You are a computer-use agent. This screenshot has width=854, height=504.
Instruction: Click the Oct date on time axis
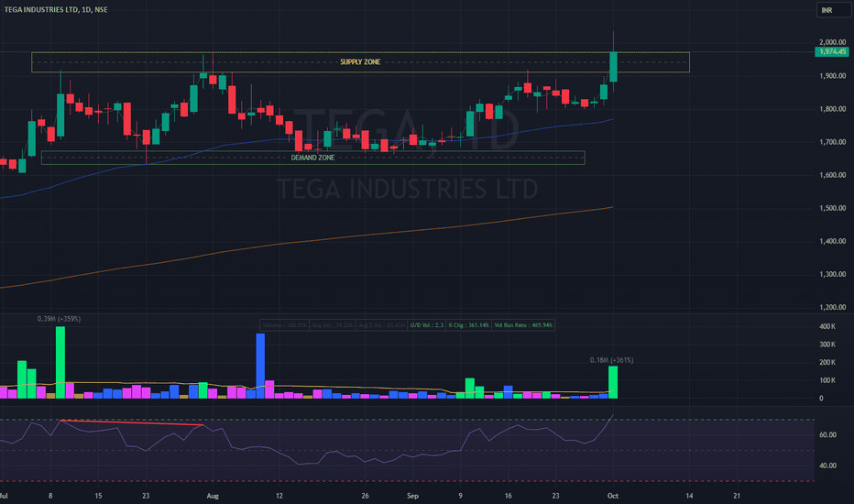click(x=613, y=496)
